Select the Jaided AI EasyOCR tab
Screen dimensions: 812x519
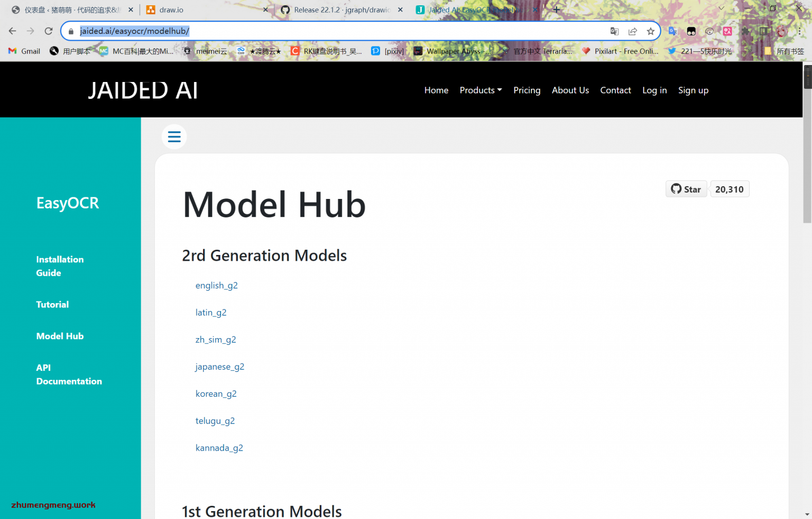click(x=476, y=10)
